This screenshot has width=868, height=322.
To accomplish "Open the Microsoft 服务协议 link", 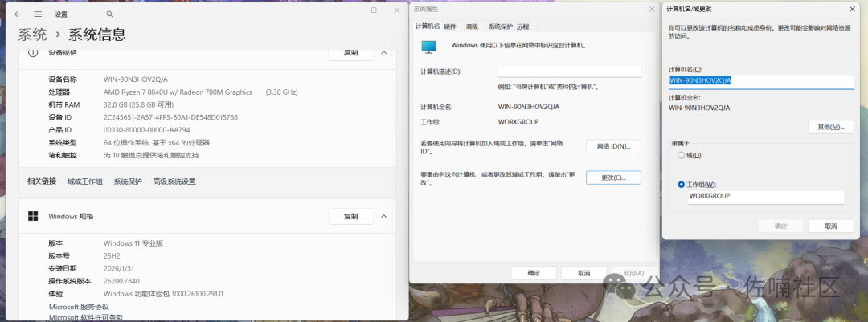I will pos(79,307).
